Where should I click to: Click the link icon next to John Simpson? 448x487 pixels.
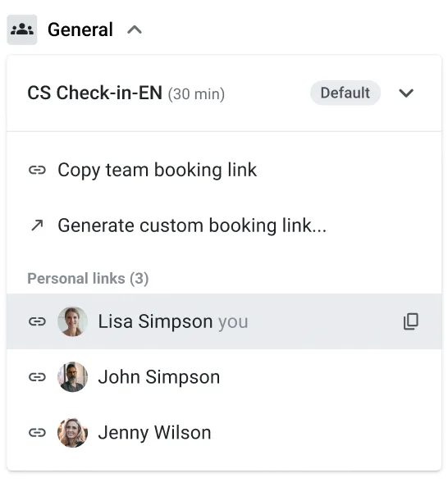coord(37,377)
